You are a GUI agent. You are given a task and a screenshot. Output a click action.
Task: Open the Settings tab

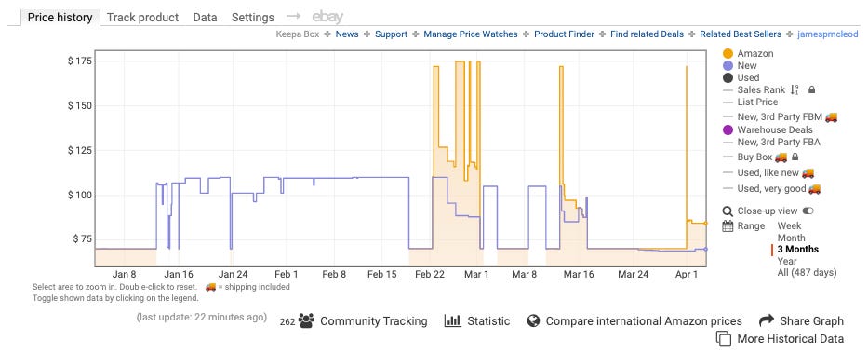click(252, 17)
